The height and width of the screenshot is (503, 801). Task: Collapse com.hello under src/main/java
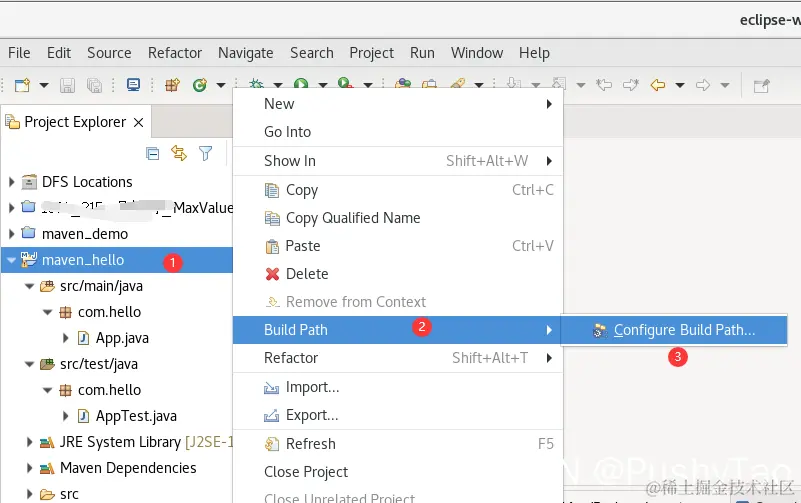(48, 312)
